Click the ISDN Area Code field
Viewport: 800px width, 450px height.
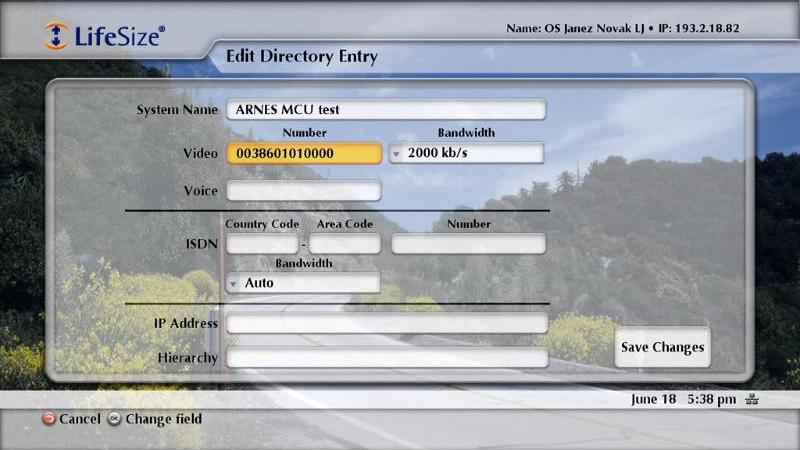point(345,244)
